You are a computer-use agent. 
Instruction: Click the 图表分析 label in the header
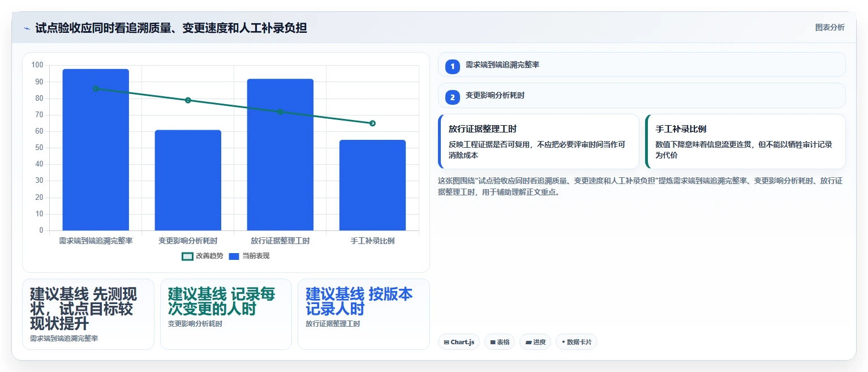tap(830, 28)
